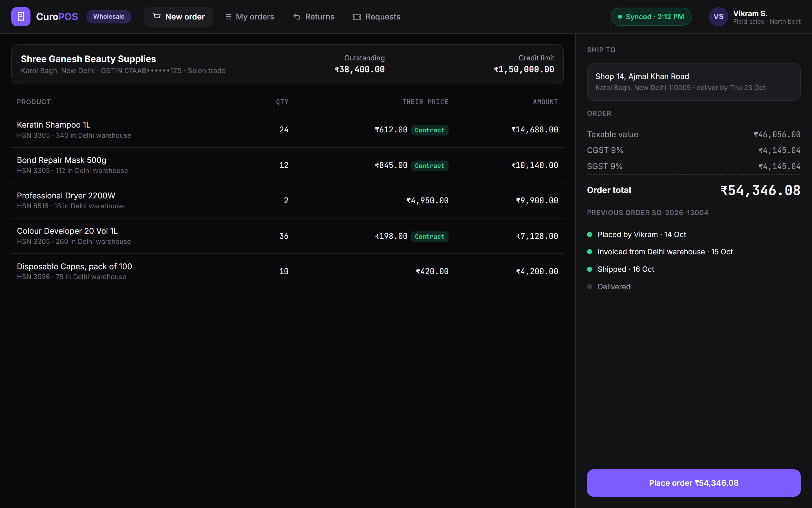The image size is (812, 508).
Task: Click the Keratin Shampoo 1L product row
Action: [288, 130]
